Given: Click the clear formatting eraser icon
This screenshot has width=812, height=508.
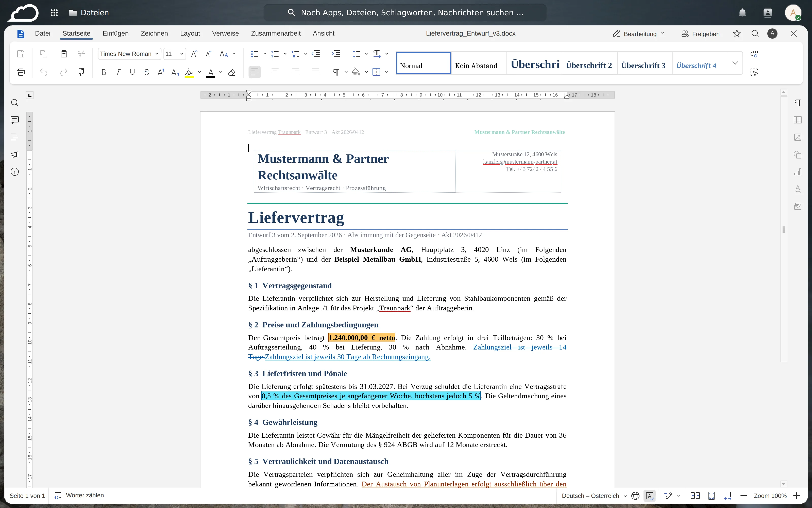Looking at the screenshot, I should (x=231, y=72).
